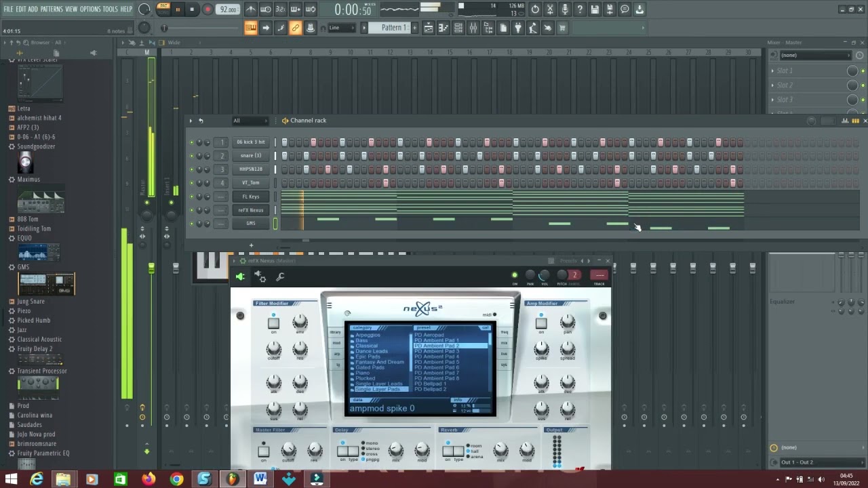
Task: Open the Pattern 1 selector dropdown
Action: point(393,28)
